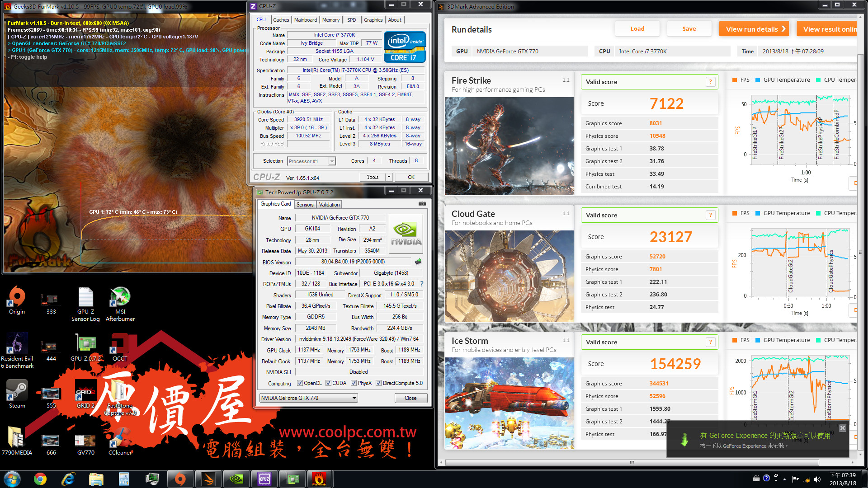Switch to the Caches tab in CPU-Z
The width and height of the screenshot is (868, 488).
click(x=281, y=20)
